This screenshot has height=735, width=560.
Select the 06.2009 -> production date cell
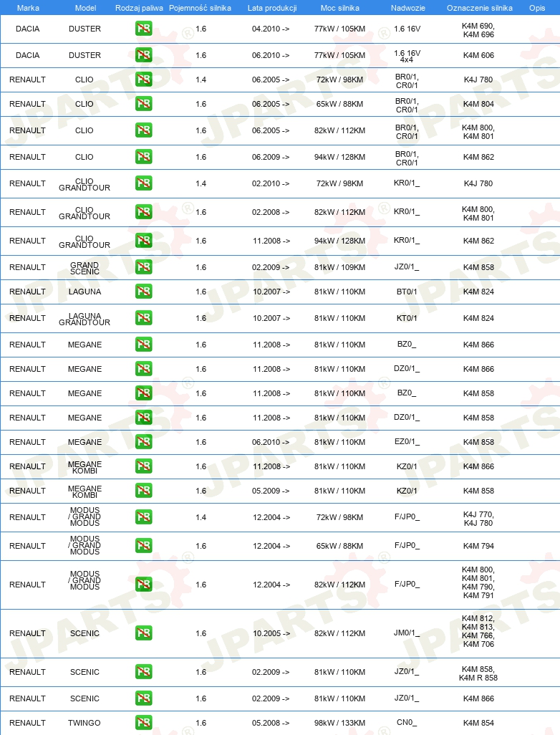[271, 157]
